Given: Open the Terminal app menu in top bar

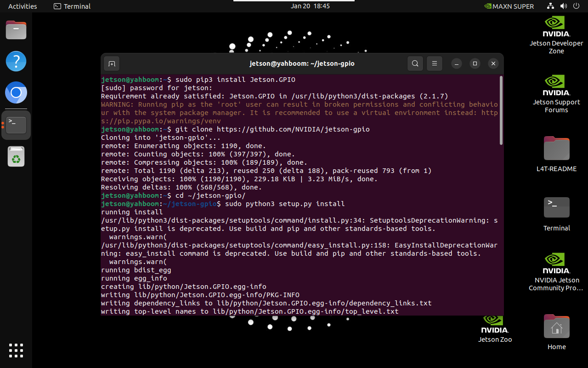Looking at the screenshot, I should [x=72, y=6].
